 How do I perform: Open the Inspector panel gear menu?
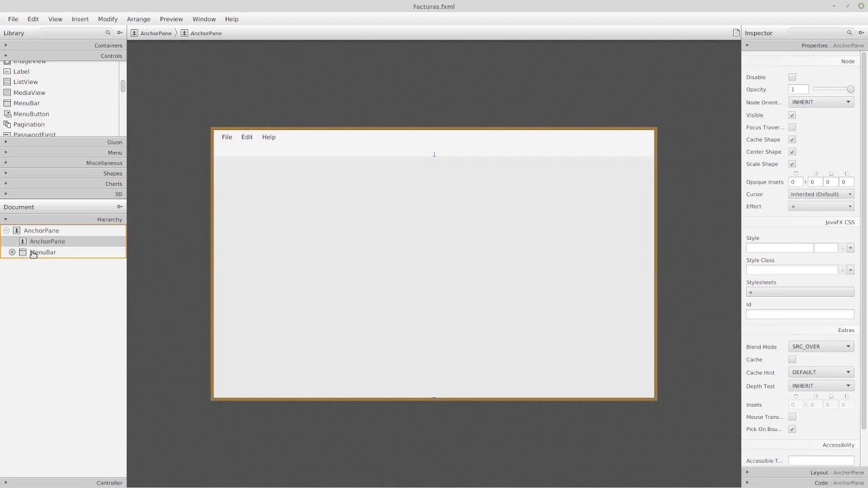point(861,33)
